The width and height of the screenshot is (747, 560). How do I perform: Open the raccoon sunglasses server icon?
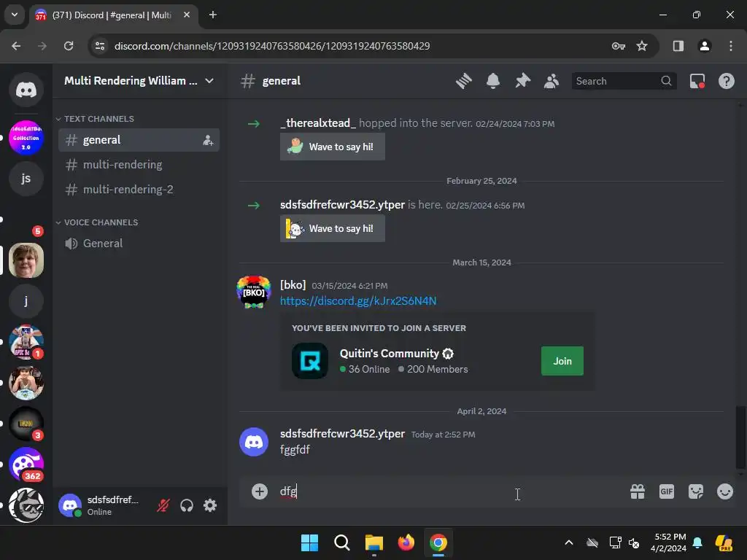point(26,505)
